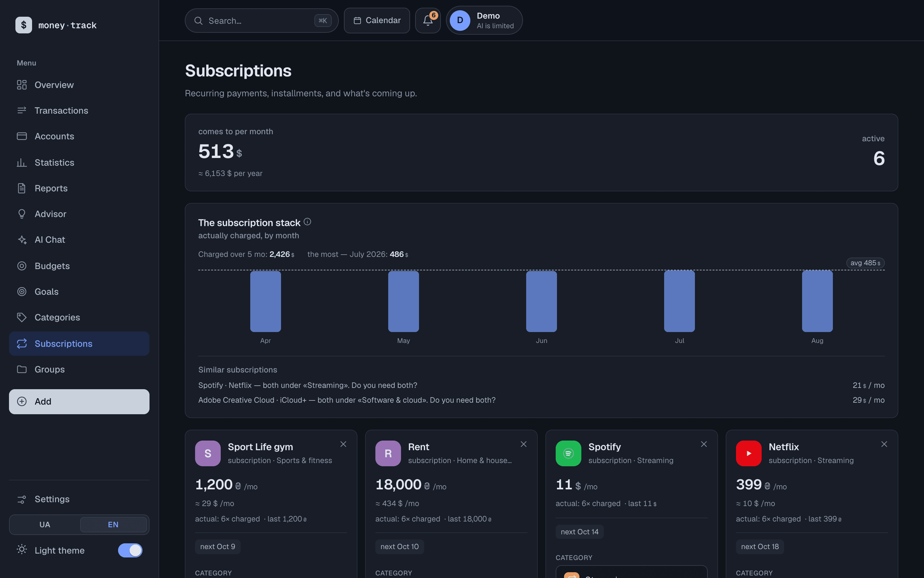The width and height of the screenshot is (924, 578).
Task: Open Accounts from the sidebar
Action: coord(79,136)
